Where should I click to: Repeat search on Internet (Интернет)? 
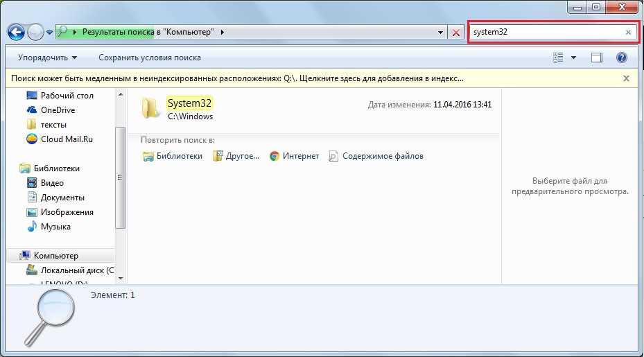(294, 156)
